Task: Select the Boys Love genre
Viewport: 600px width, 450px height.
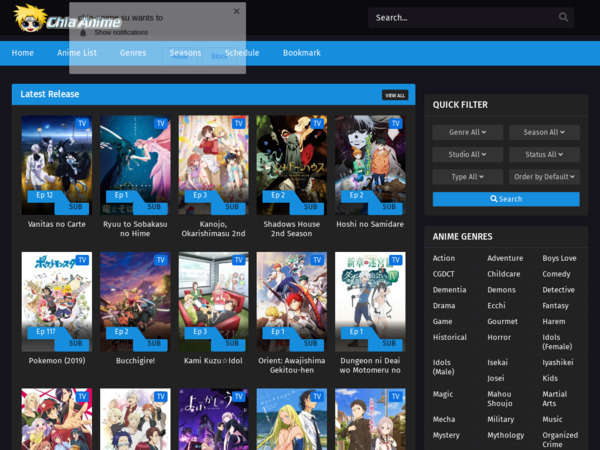Action: (x=559, y=258)
